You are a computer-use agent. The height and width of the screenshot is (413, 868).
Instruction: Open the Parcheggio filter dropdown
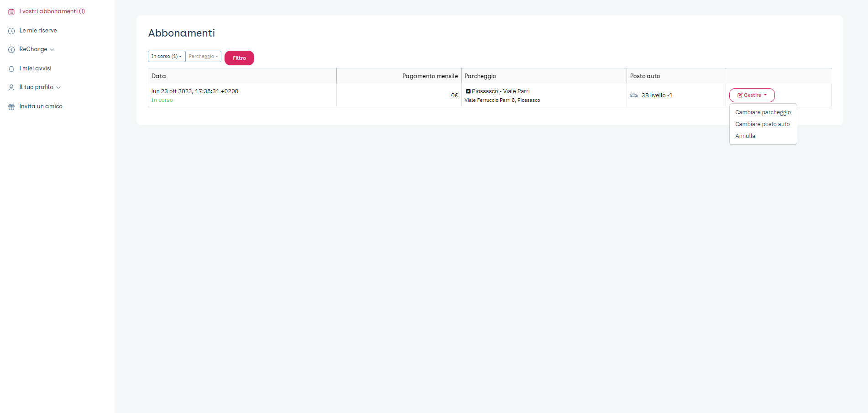pyautogui.click(x=203, y=57)
